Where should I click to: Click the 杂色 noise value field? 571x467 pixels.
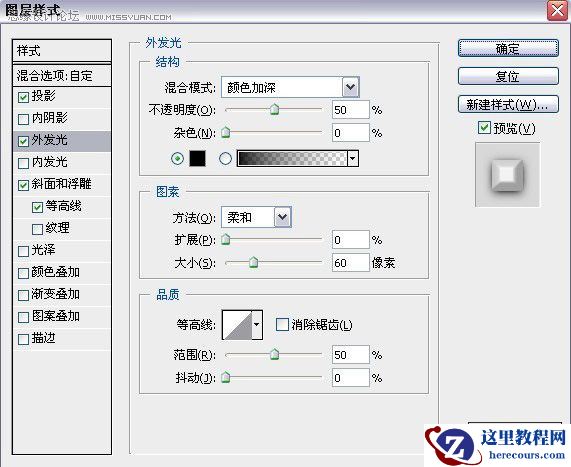pyautogui.click(x=351, y=133)
